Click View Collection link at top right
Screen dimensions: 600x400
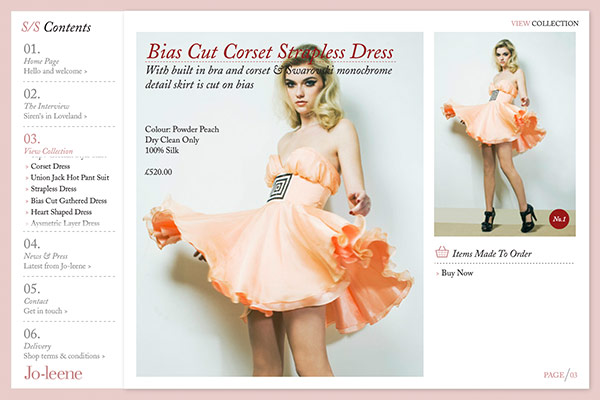pyautogui.click(x=544, y=22)
